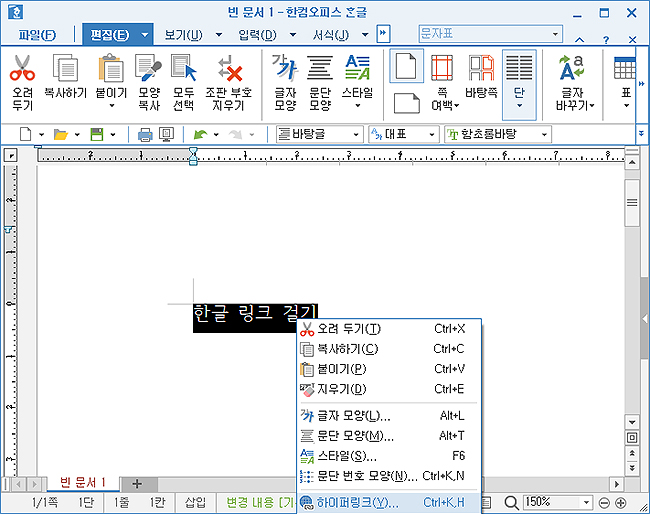Open the 파일(F) menu
The image size is (650, 514).
37,35
